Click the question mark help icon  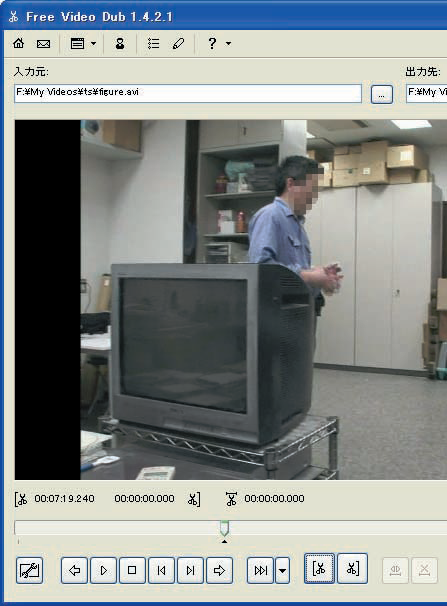[x=212, y=43]
